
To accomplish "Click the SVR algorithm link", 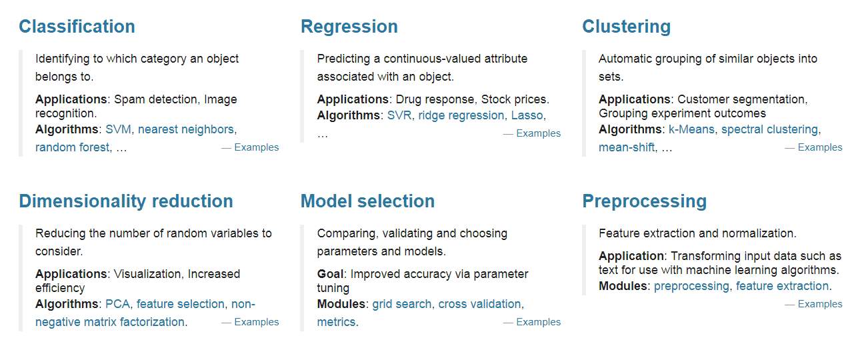I will click(x=400, y=115).
